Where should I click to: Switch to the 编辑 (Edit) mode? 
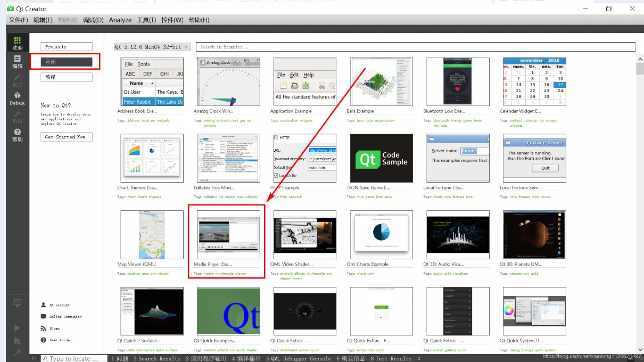[x=18, y=62]
